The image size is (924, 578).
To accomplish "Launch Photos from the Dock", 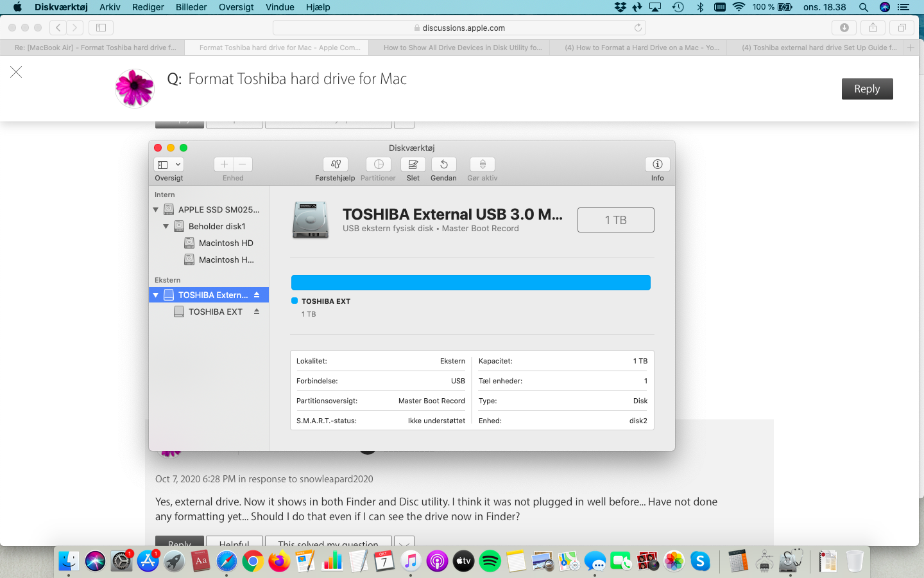I will (x=674, y=561).
